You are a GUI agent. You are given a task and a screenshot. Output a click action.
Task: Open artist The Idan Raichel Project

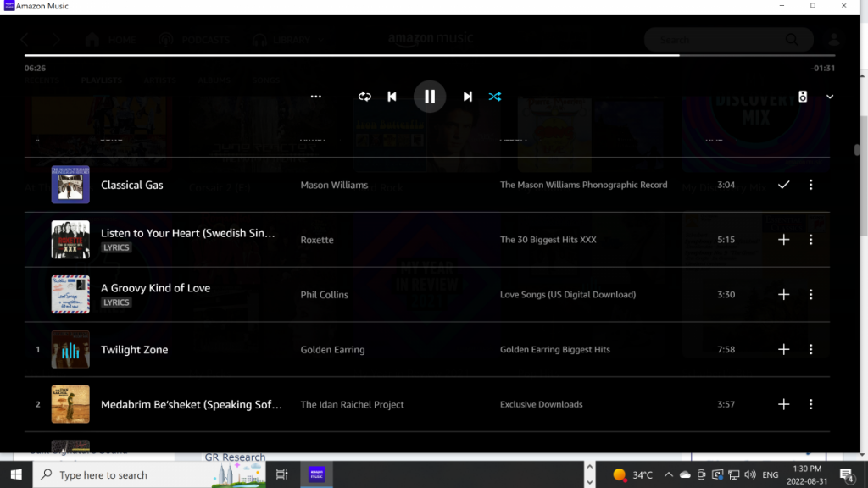352,404
